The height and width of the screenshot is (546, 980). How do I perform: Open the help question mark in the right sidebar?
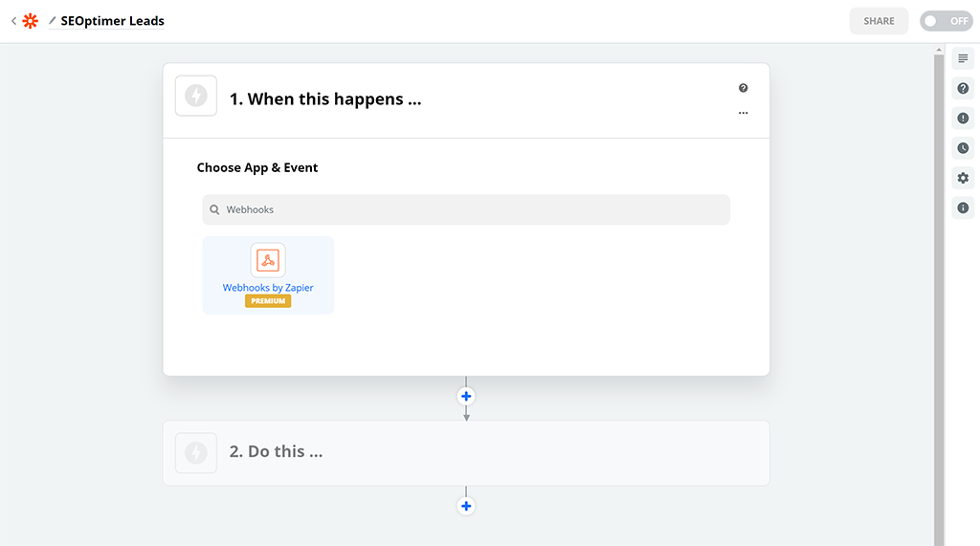(x=963, y=89)
